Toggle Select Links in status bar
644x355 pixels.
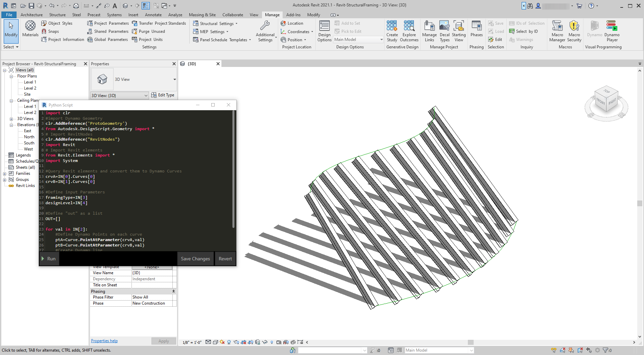point(553,350)
